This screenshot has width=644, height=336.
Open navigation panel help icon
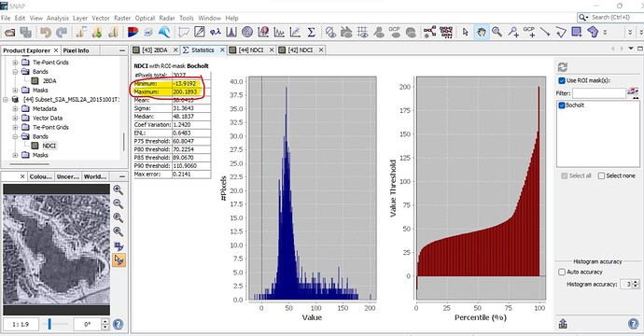pyautogui.click(x=119, y=324)
